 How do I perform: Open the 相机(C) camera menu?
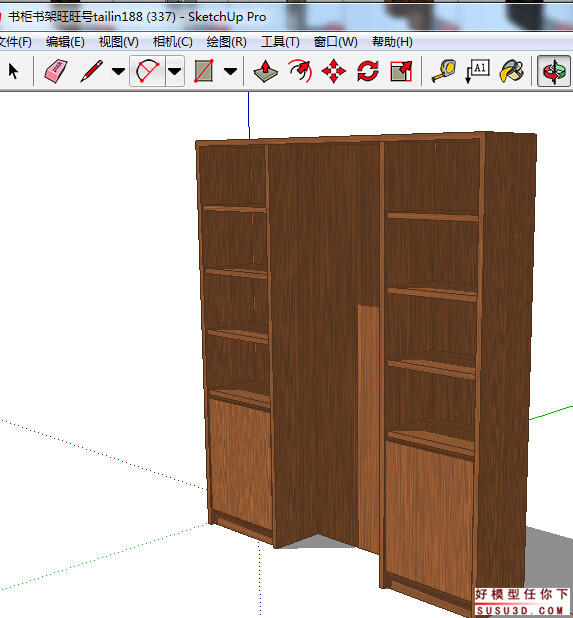tap(173, 42)
